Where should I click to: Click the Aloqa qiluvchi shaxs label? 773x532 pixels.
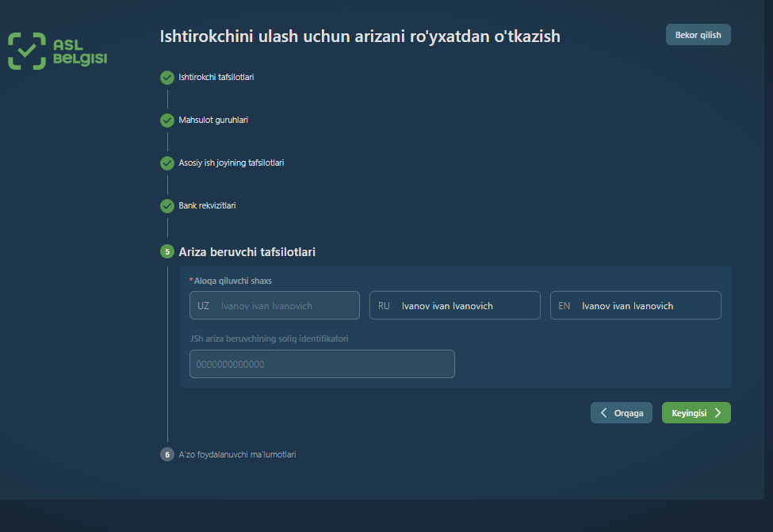(232, 281)
